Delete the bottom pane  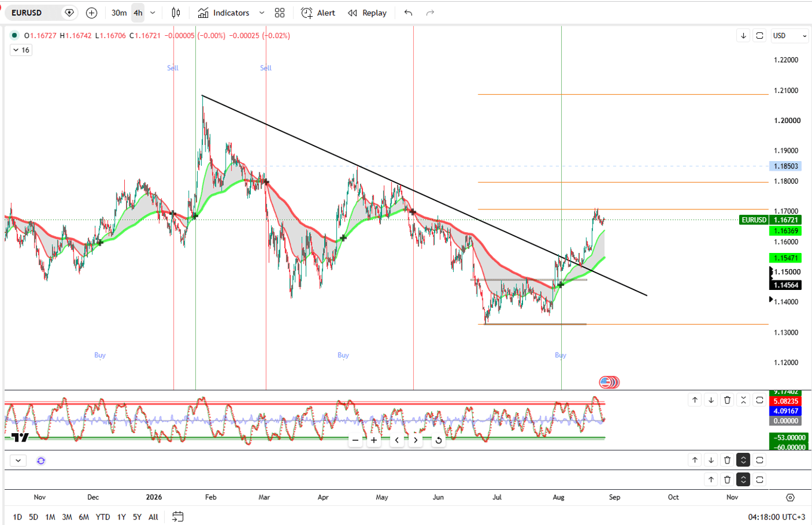(727, 479)
